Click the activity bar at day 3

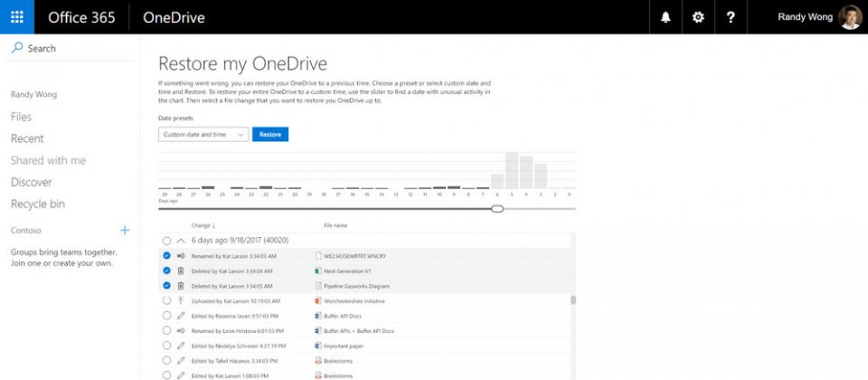(x=541, y=176)
